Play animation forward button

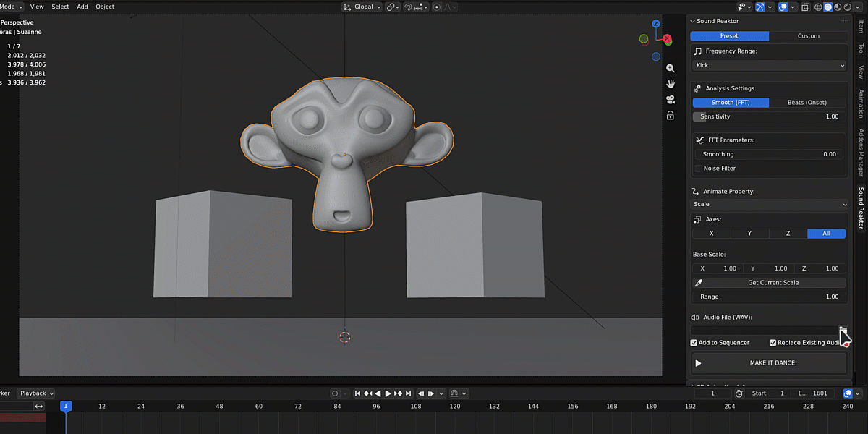pos(388,393)
